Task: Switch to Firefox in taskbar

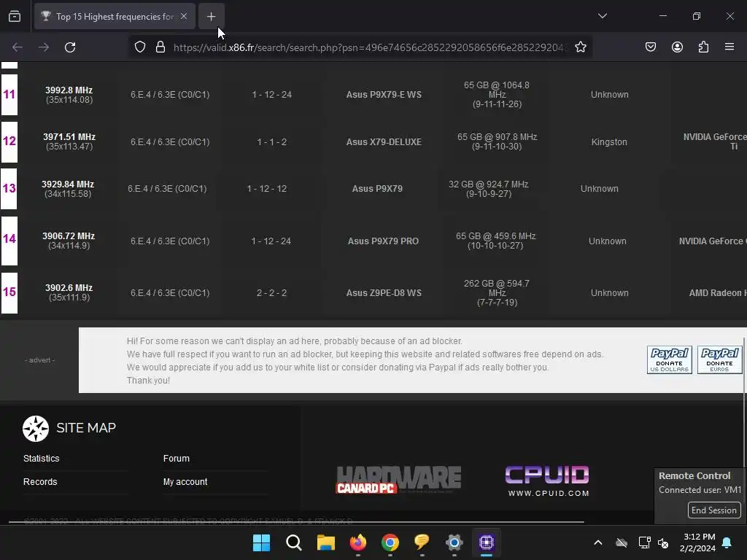Action: (x=357, y=542)
